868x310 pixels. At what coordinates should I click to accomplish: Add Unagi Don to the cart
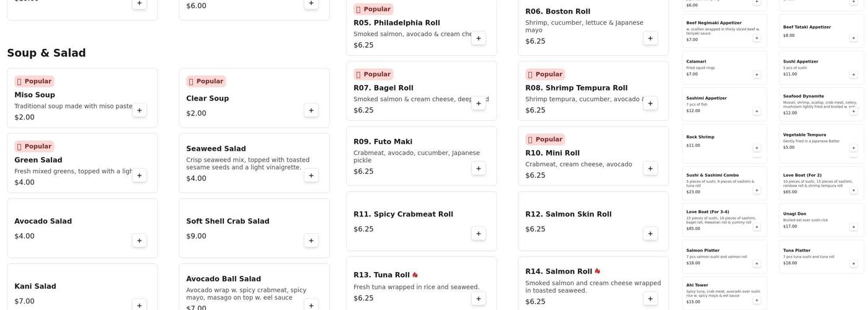853,227
